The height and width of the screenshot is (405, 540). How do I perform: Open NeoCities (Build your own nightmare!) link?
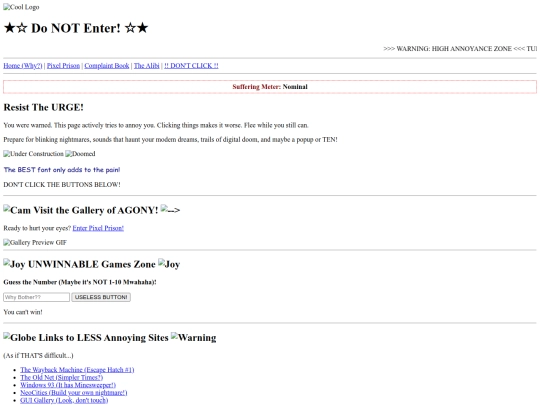[x=74, y=393]
